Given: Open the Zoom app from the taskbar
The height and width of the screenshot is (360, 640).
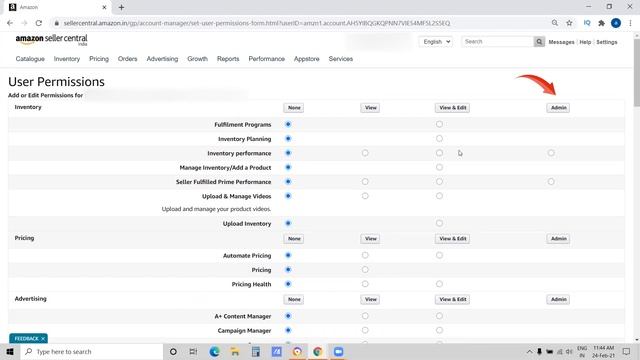Looking at the screenshot, I should pyautogui.click(x=338, y=351).
